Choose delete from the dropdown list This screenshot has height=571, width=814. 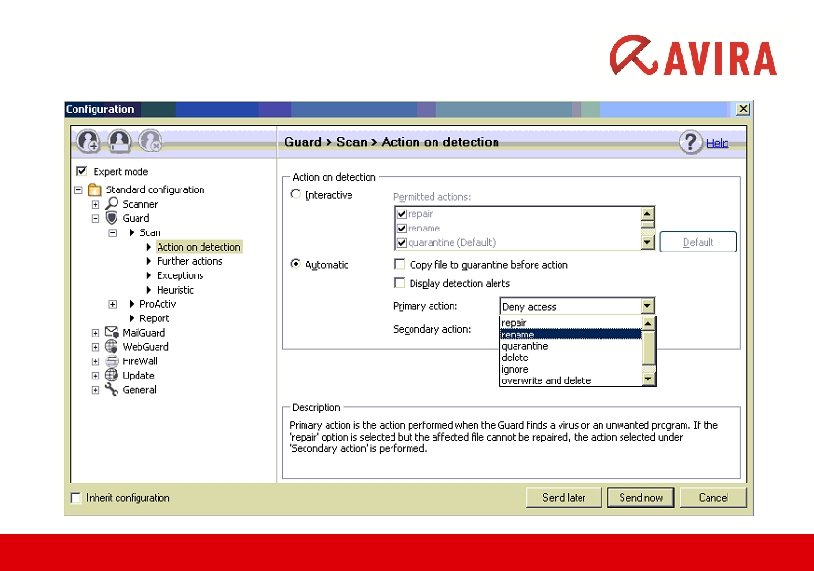(x=571, y=357)
